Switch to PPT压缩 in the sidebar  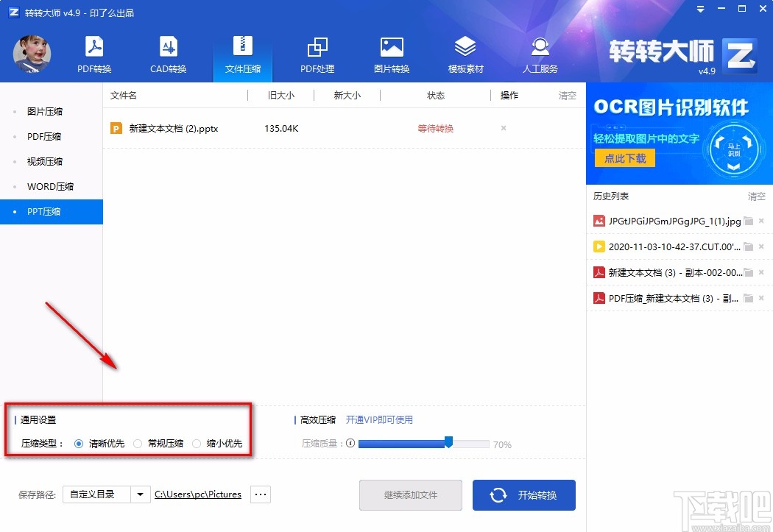pyautogui.click(x=47, y=211)
